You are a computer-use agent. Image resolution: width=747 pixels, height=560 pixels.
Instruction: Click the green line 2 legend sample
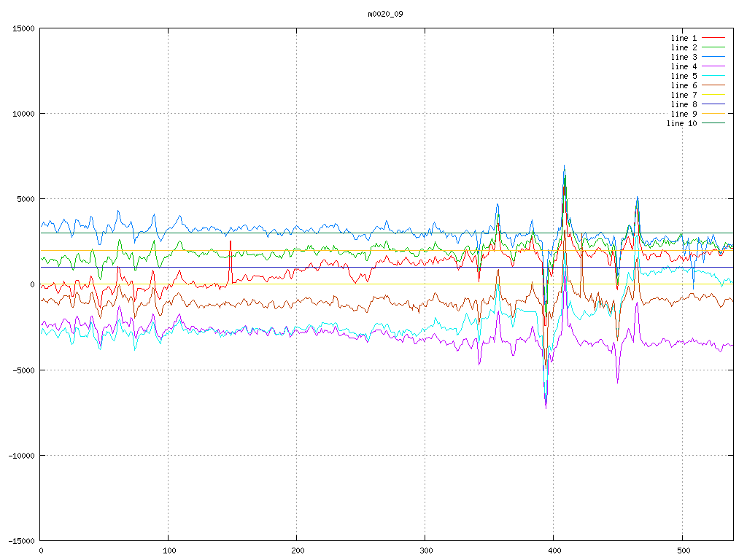pos(714,47)
